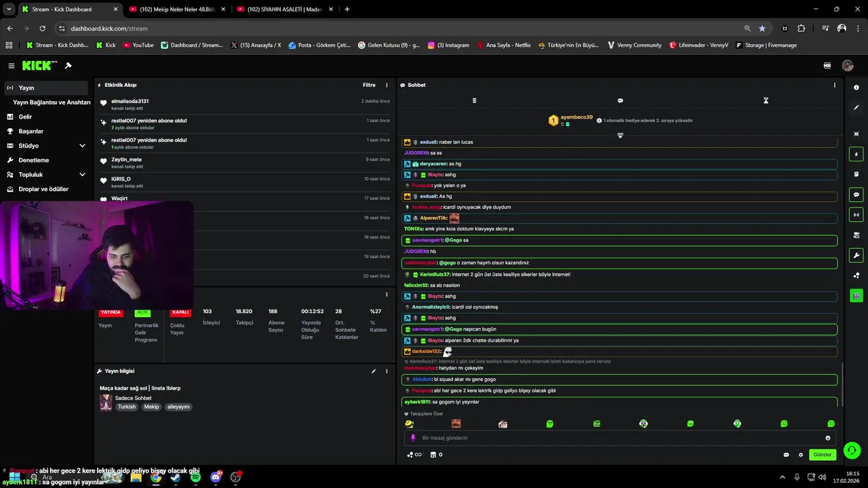The height and width of the screenshot is (488, 868).
Task: Expand the Topluluk sidebar section
Action: pyautogui.click(x=82, y=175)
